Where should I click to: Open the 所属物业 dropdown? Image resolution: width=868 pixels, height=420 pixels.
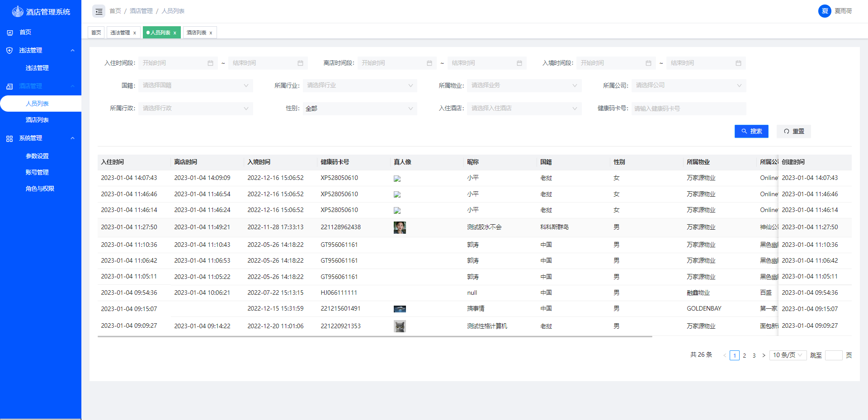pyautogui.click(x=524, y=85)
